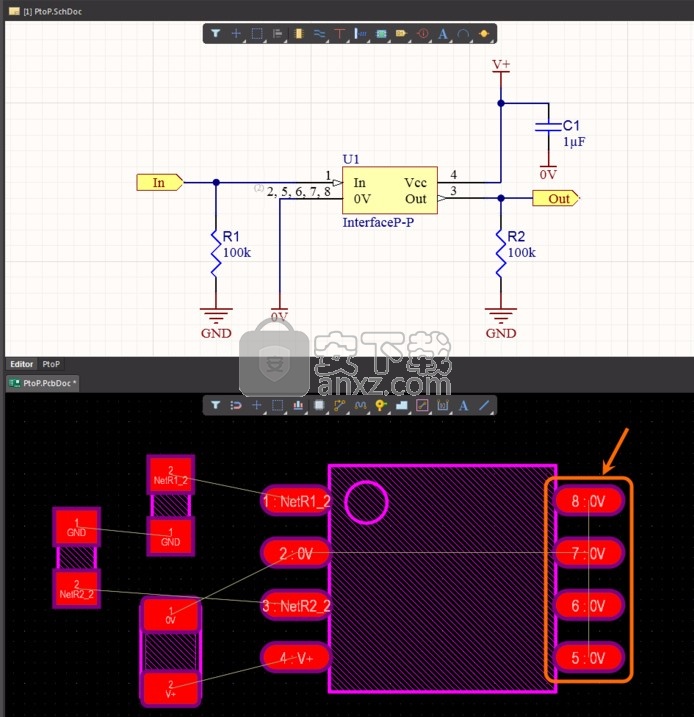This screenshot has width=694, height=717.
Task: Choose the PCB rectangle selection tool
Action: [278, 405]
